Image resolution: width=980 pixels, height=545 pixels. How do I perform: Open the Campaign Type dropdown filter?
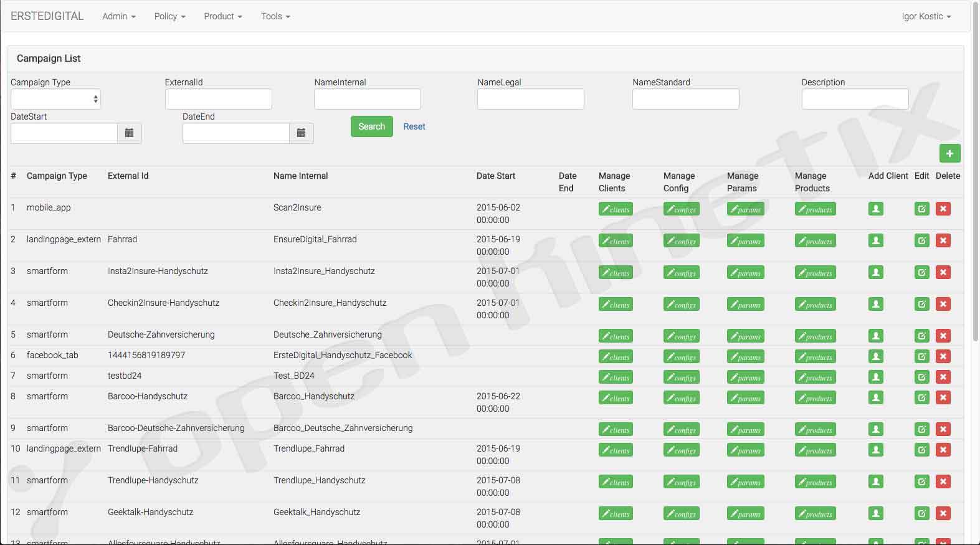[x=55, y=99]
